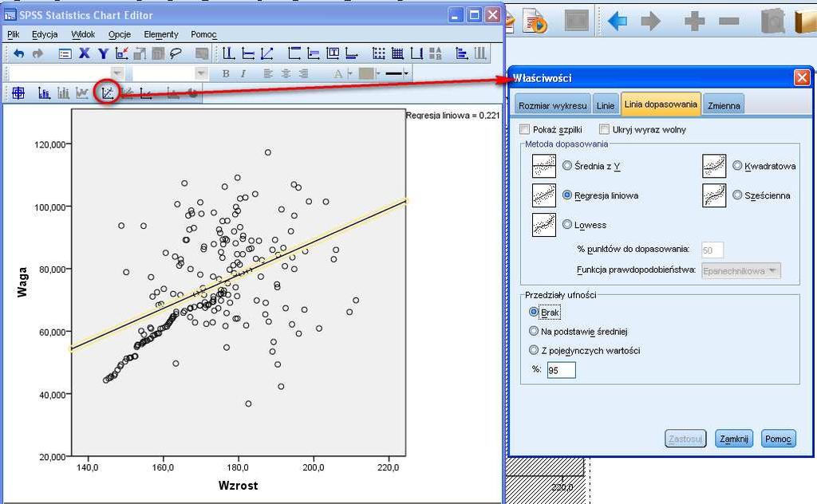Click the data label mode icon with red arrow
817x504 pixels.
(121, 53)
